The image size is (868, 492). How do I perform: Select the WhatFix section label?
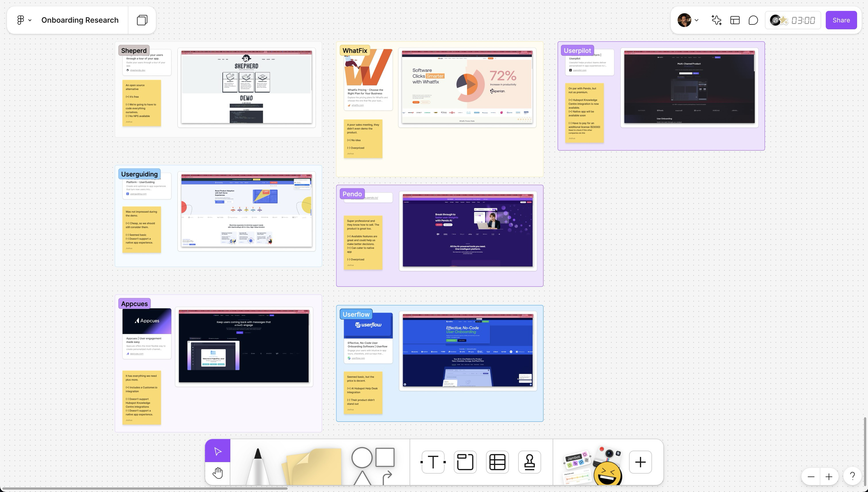tap(355, 50)
